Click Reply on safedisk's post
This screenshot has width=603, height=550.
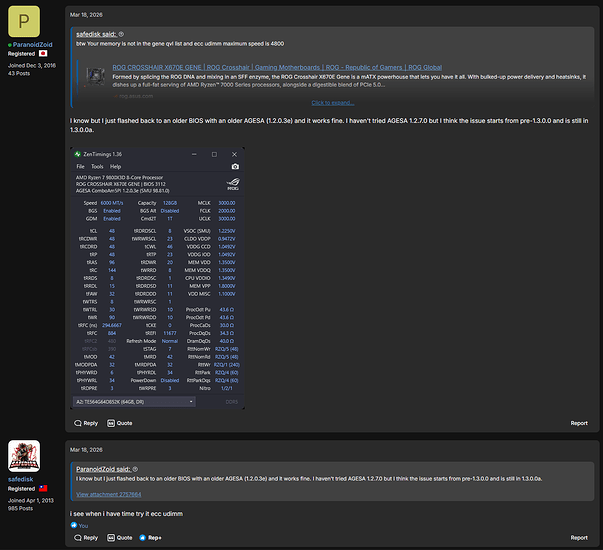click(x=86, y=538)
